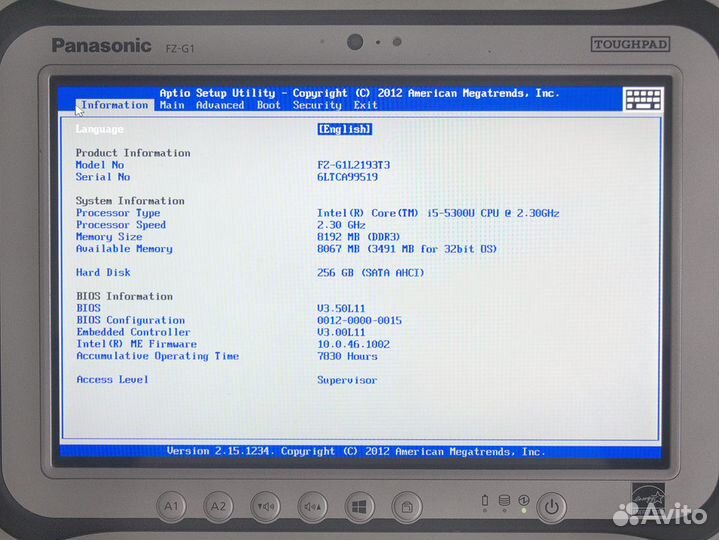
Task: Open the Security tab
Action: tap(317, 105)
